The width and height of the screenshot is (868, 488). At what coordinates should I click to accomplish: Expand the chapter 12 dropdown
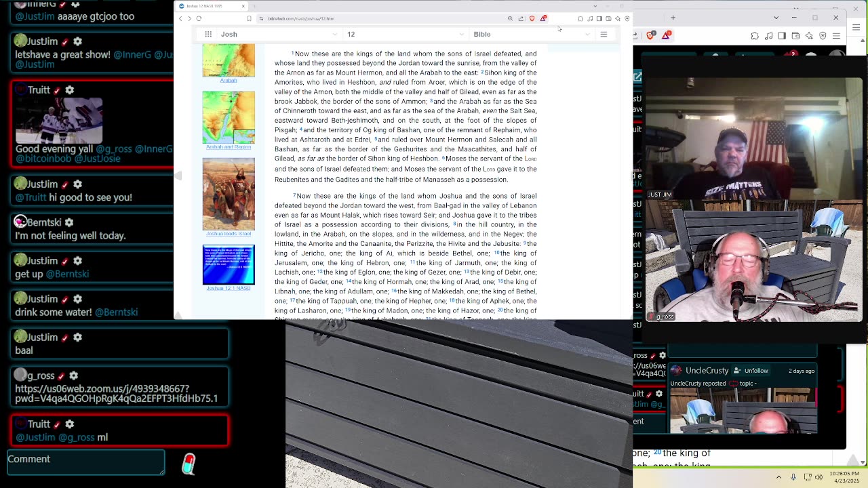pos(406,35)
